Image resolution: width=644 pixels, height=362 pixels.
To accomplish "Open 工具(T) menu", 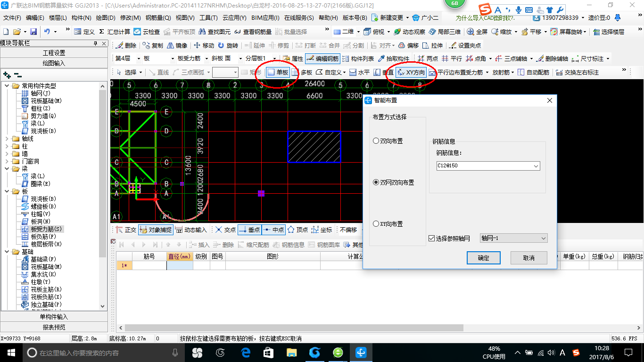I will click(x=208, y=18).
